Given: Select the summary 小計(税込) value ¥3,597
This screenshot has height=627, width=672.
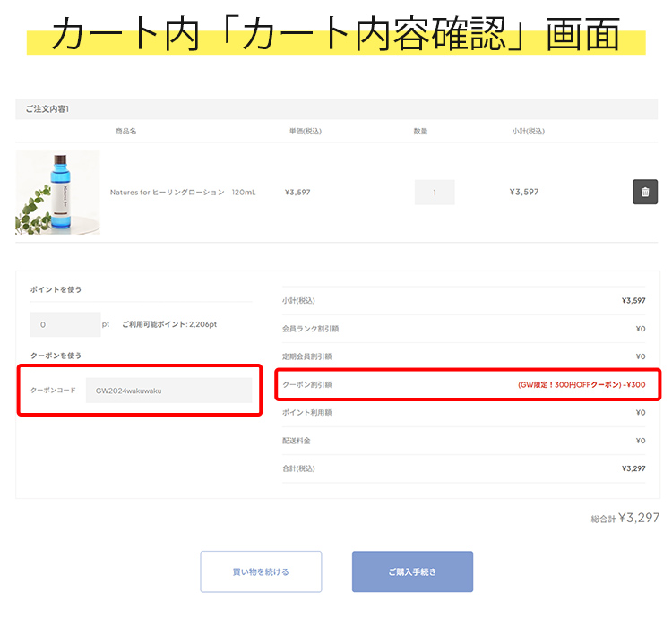Looking at the screenshot, I should point(633,300).
